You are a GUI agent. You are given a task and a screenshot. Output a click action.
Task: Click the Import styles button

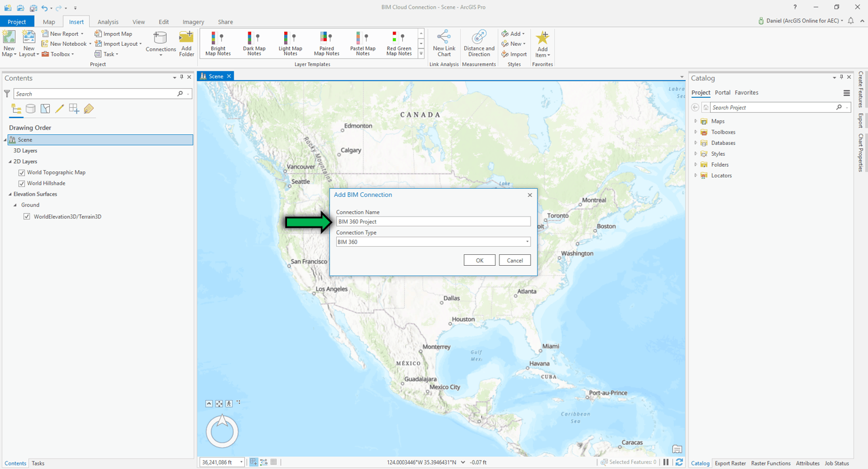[x=514, y=54]
